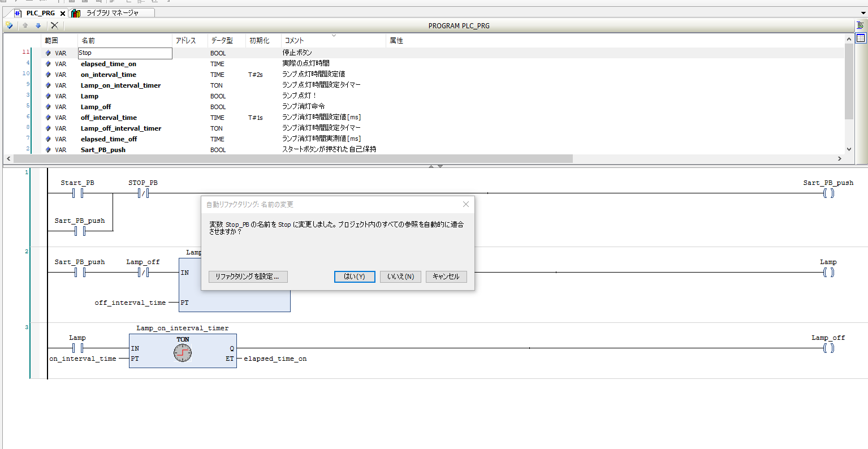Click the TON data type of Lamp_off_interval_timer
The height and width of the screenshot is (449, 868).
(x=217, y=128)
